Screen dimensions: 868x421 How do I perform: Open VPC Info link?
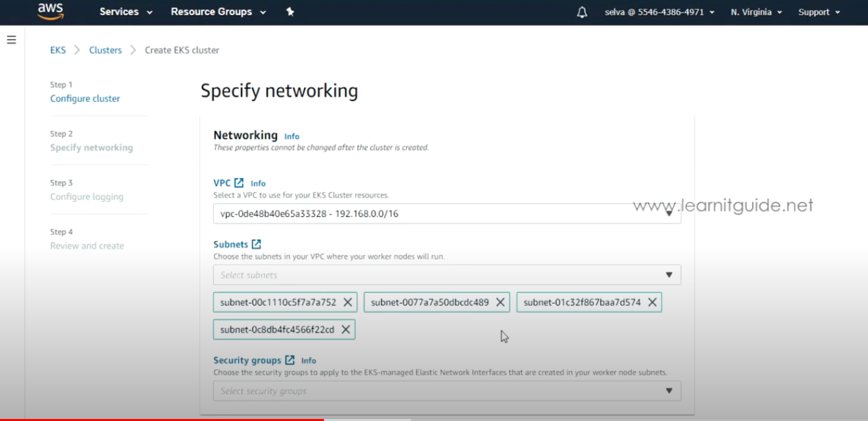(x=258, y=184)
